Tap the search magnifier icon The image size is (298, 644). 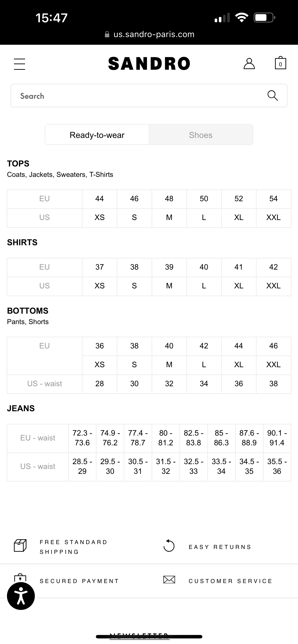coord(272,96)
